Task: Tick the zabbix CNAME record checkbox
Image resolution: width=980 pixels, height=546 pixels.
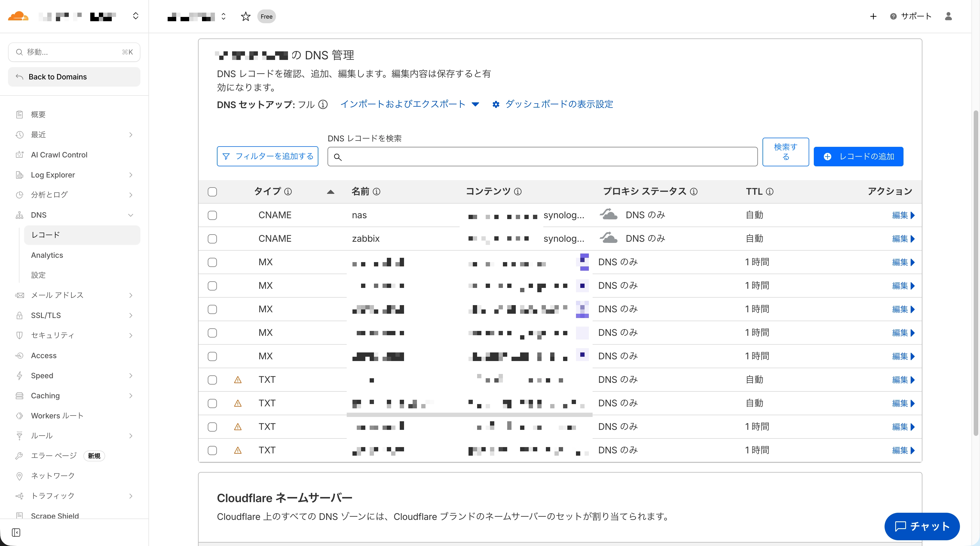Action: click(x=212, y=239)
